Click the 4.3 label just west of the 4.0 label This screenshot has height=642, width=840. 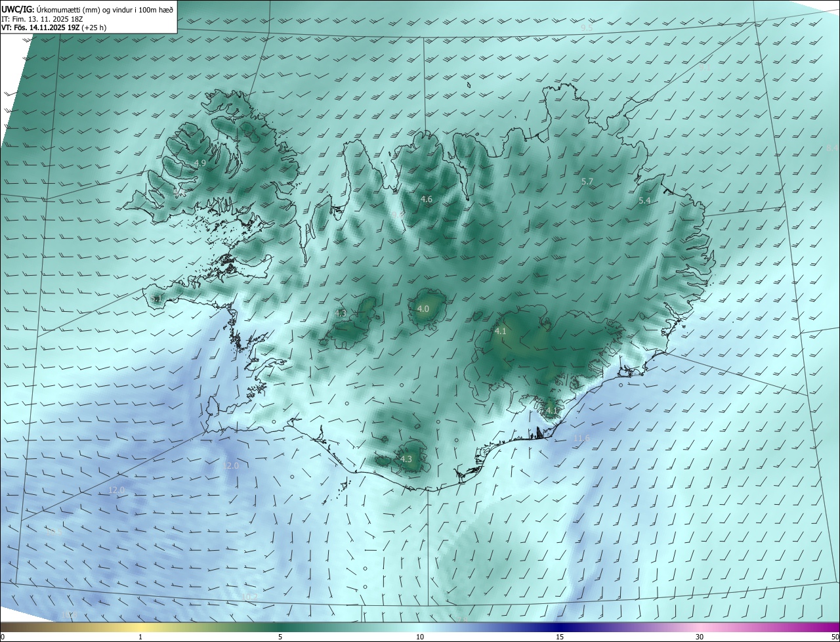[x=341, y=313]
